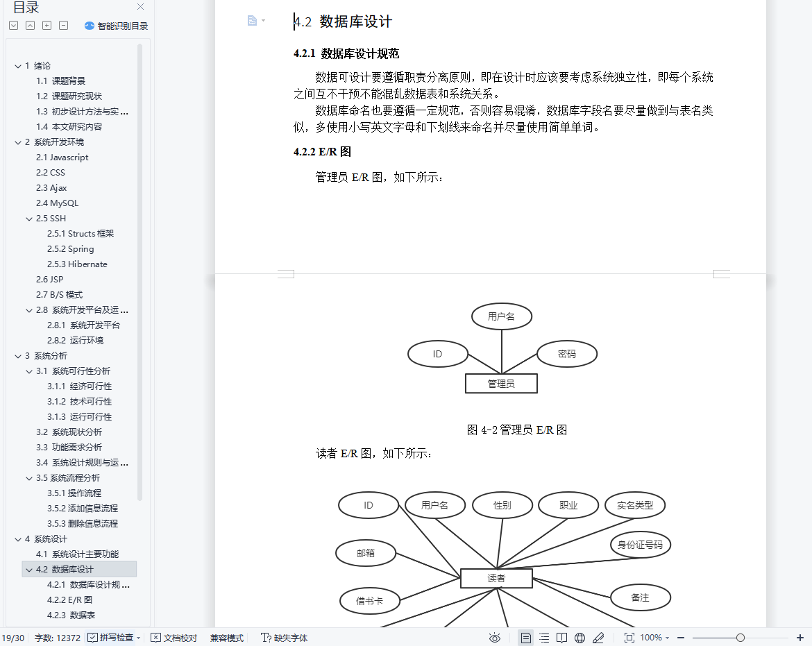Toggle 拼写检查 spell check in status bar
The height and width of the screenshot is (646, 812).
[x=110, y=638]
